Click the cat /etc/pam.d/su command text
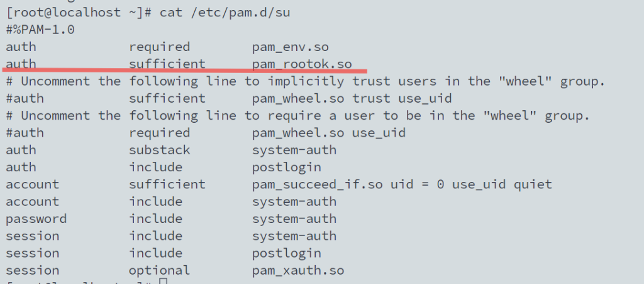The height and width of the screenshot is (284, 644). [225, 13]
